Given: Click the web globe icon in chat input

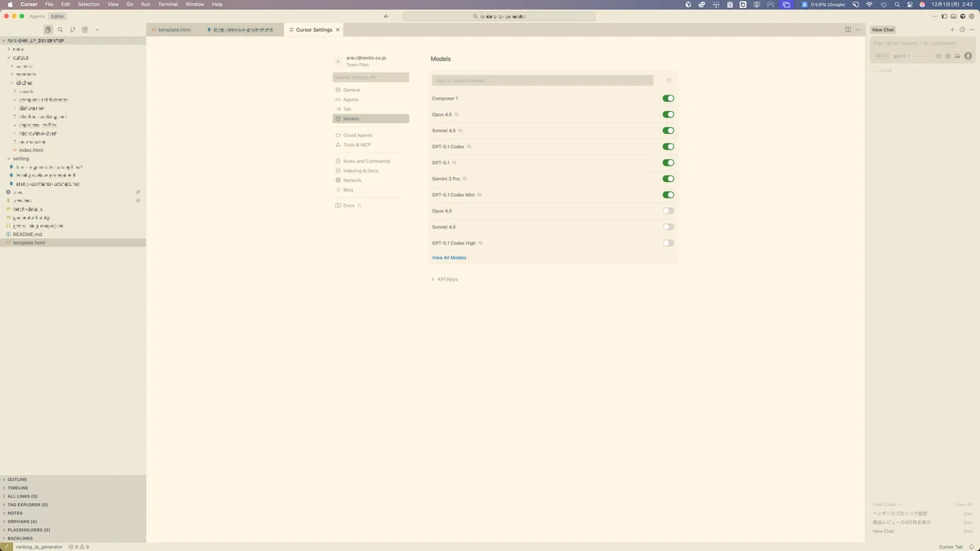Looking at the screenshot, I should pos(948,56).
